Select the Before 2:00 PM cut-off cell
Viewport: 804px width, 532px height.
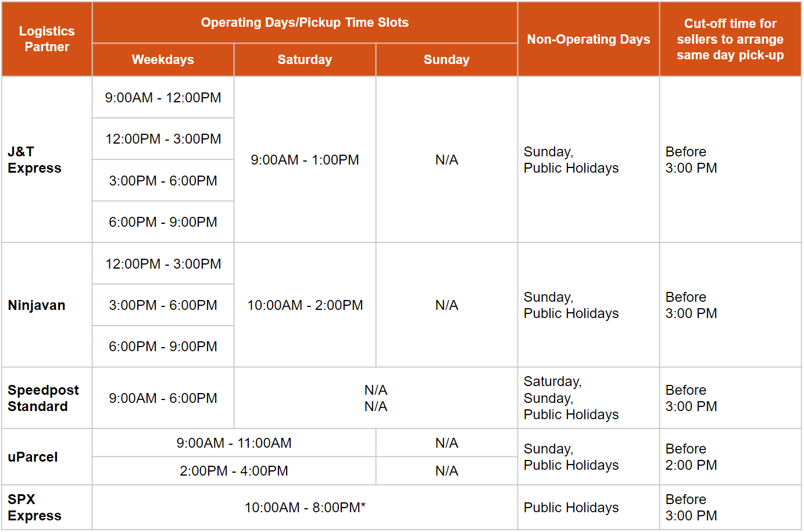pos(691,457)
